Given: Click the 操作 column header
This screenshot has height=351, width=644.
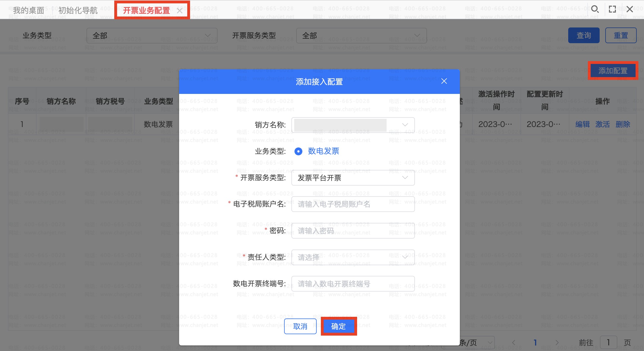Looking at the screenshot, I should point(602,101).
